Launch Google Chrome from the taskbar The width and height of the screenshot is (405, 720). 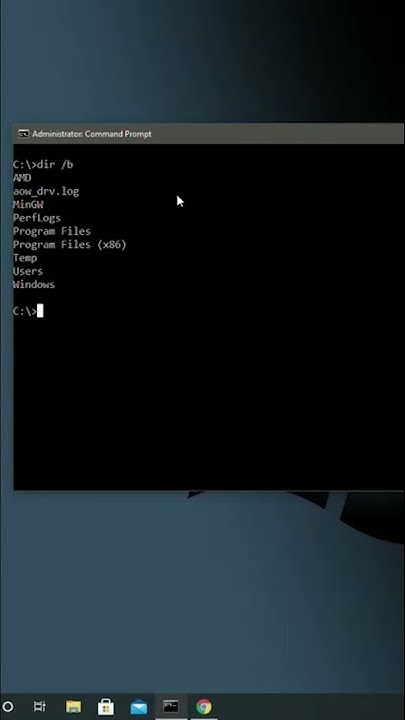204,706
